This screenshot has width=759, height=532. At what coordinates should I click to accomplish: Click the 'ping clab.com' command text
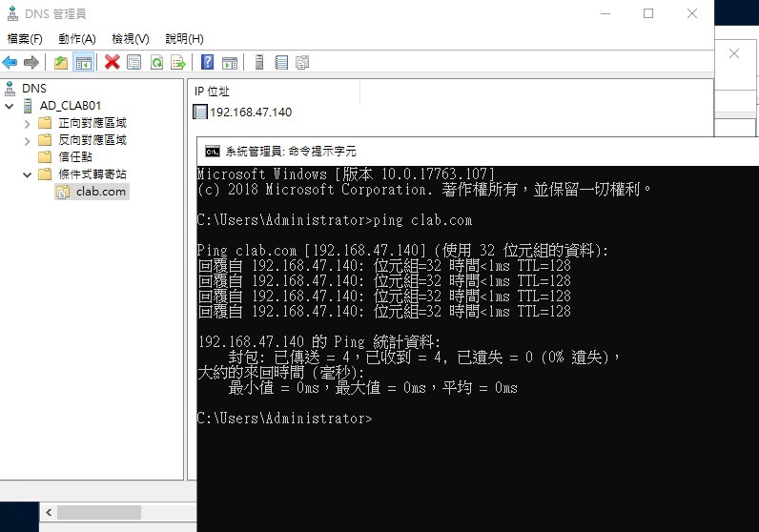[422, 220]
